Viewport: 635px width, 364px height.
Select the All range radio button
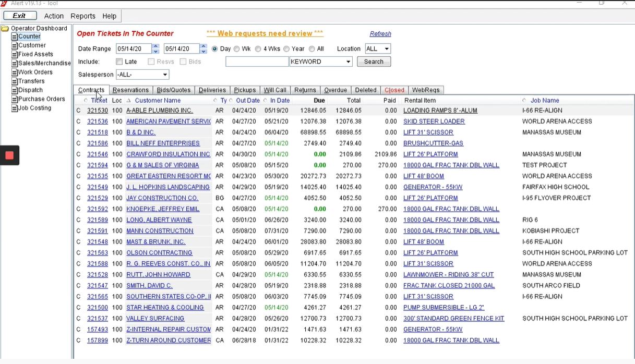(311, 49)
